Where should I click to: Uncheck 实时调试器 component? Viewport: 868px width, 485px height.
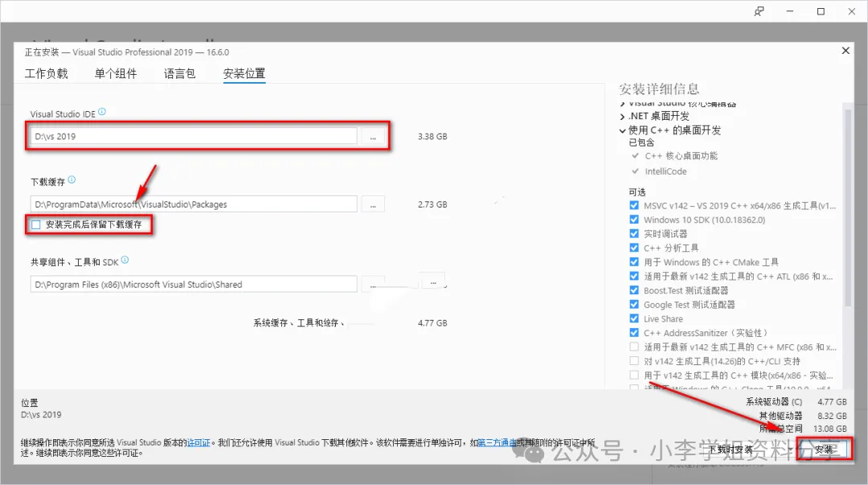click(x=634, y=233)
